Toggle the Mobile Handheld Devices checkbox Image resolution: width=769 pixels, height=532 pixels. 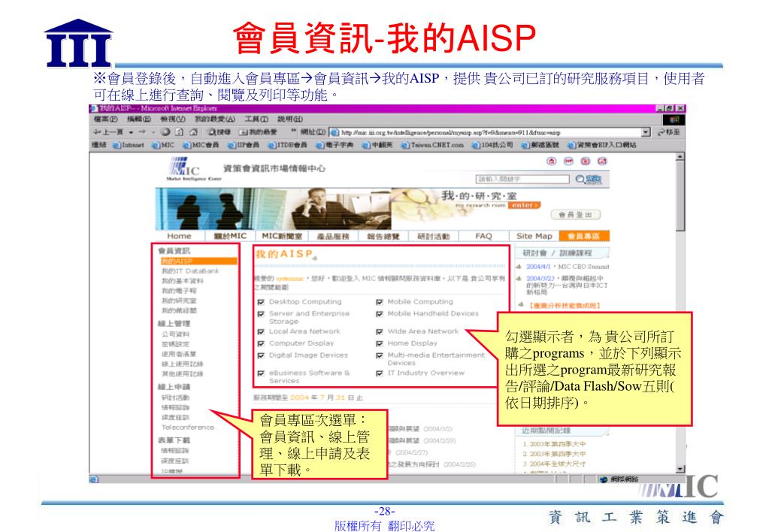coord(379,314)
